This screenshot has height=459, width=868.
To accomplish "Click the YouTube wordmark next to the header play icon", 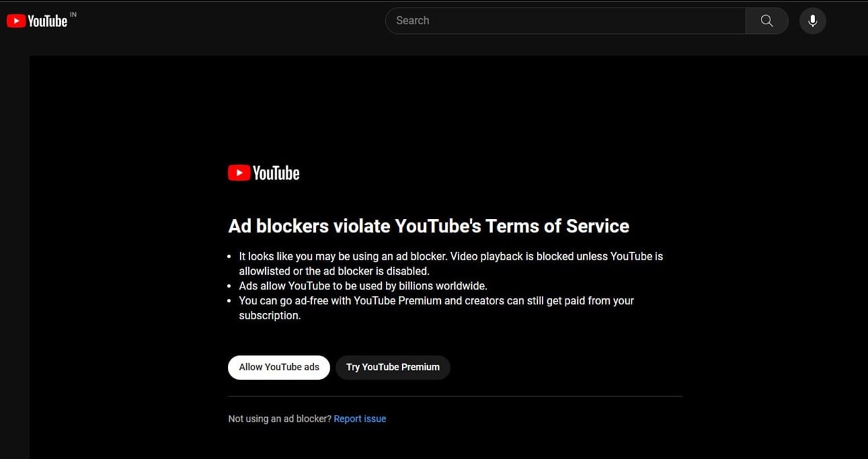I will (47, 21).
